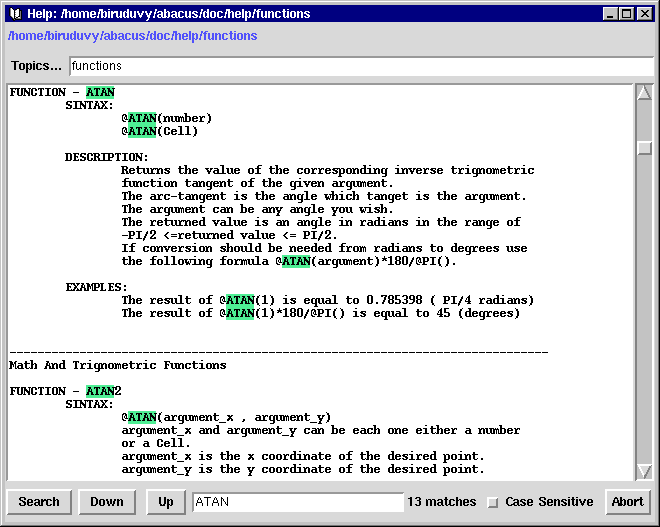Jump to next match with Down
The height and width of the screenshot is (527, 660).
[x=107, y=502]
